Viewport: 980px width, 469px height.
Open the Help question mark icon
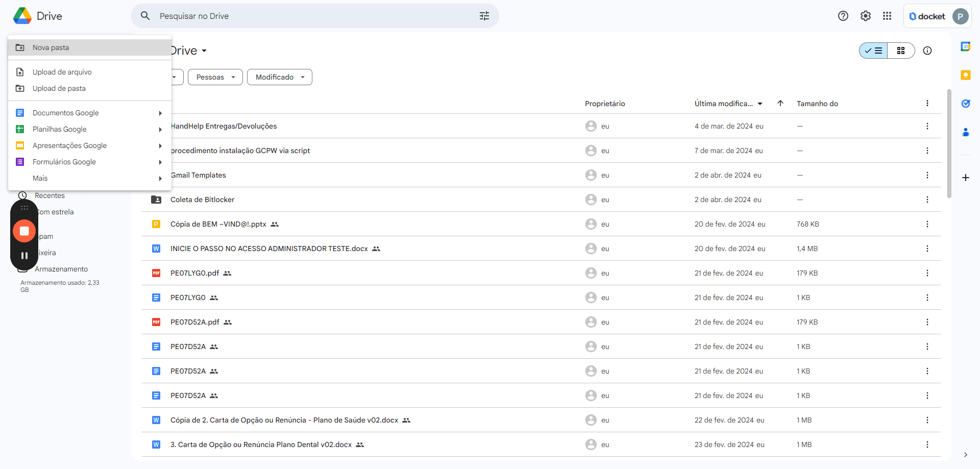pyautogui.click(x=843, y=16)
